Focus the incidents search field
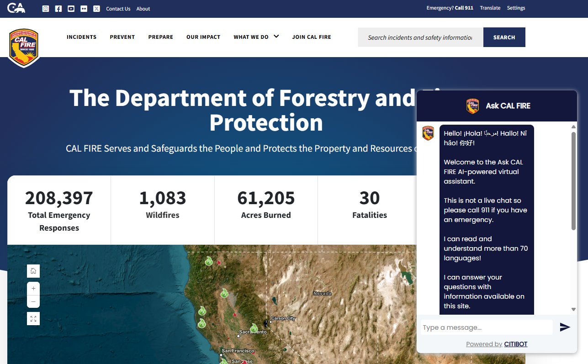Screen dimensions: 588x364 [420, 37]
